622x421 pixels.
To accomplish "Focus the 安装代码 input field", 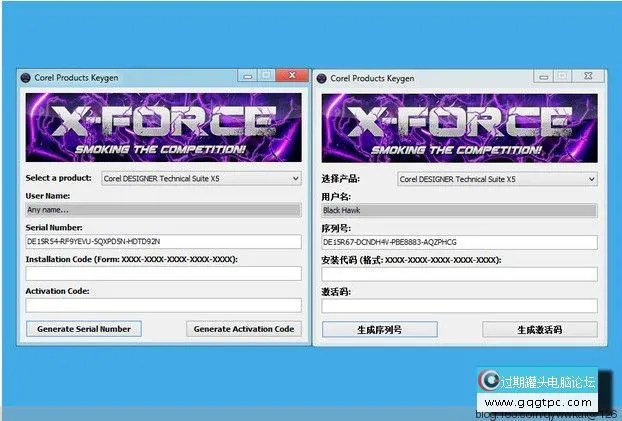I will (x=459, y=274).
